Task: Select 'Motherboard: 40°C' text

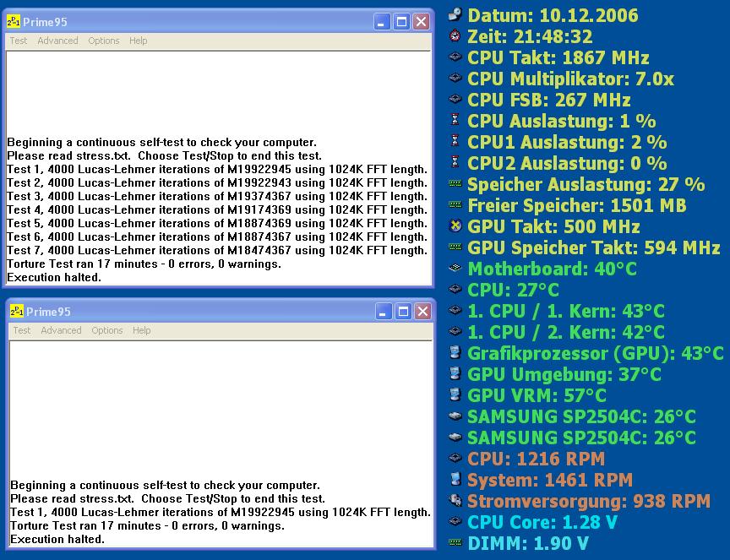Action: tap(553, 269)
